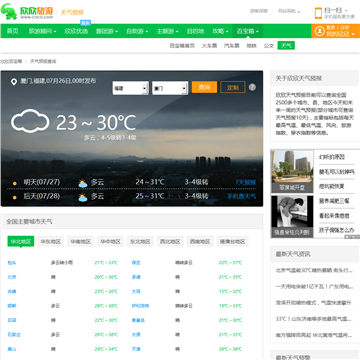Expand the 跟团游 navigation menu
This screenshot has height=360, width=360.
[107, 31]
